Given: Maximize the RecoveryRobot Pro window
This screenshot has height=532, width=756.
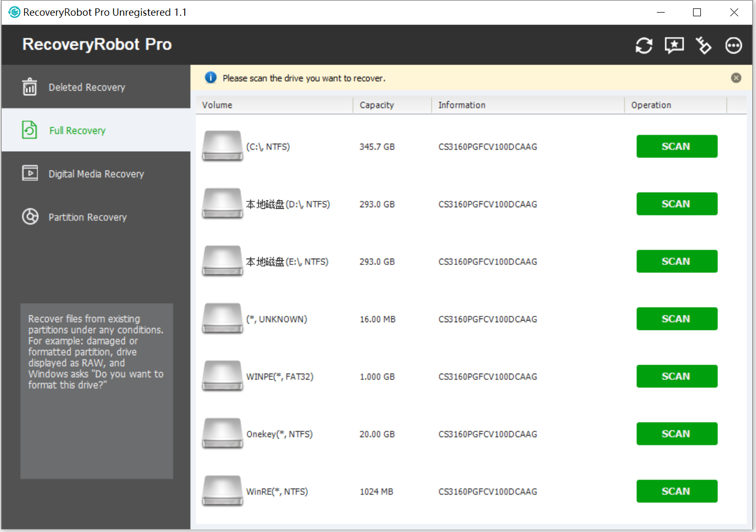Looking at the screenshot, I should (x=697, y=12).
